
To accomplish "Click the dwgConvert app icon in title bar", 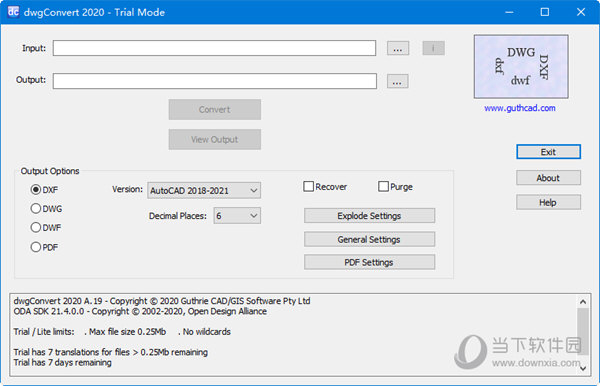I will click(x=13, y=12).
